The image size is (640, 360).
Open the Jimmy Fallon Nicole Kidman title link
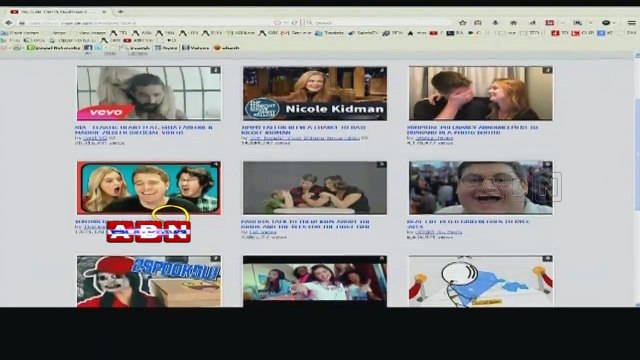[x=303, y=130]
